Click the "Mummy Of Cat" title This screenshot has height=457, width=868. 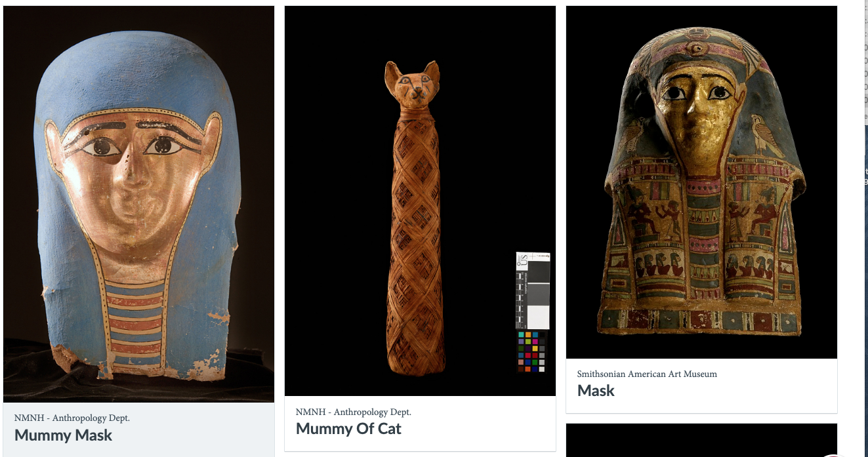point(348,429)
